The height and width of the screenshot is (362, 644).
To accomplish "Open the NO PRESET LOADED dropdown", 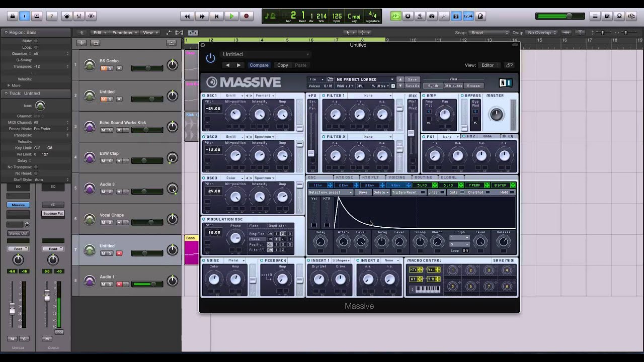I will pyautogui.click(x=365, y=79).
